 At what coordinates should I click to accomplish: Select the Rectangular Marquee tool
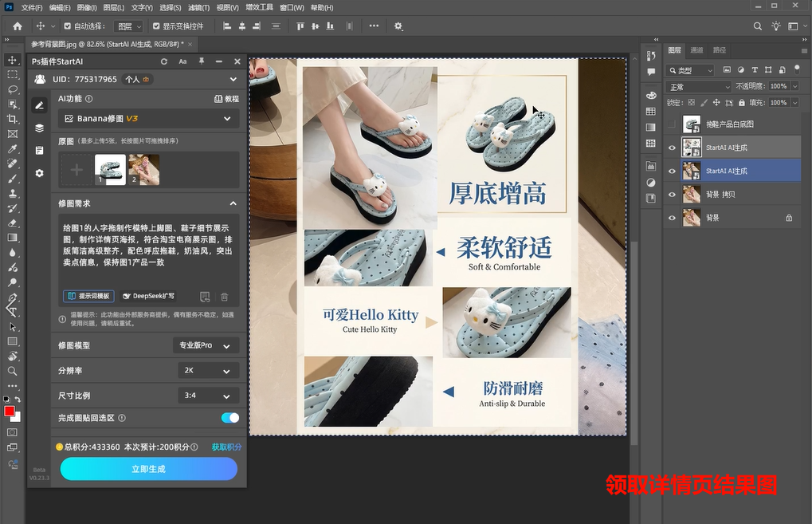click(12, 75)
